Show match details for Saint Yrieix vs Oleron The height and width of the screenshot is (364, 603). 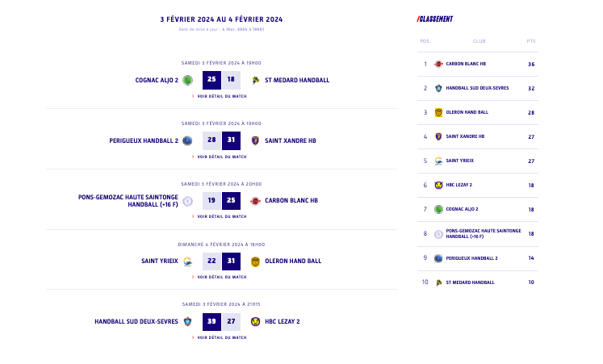(221, 277)
